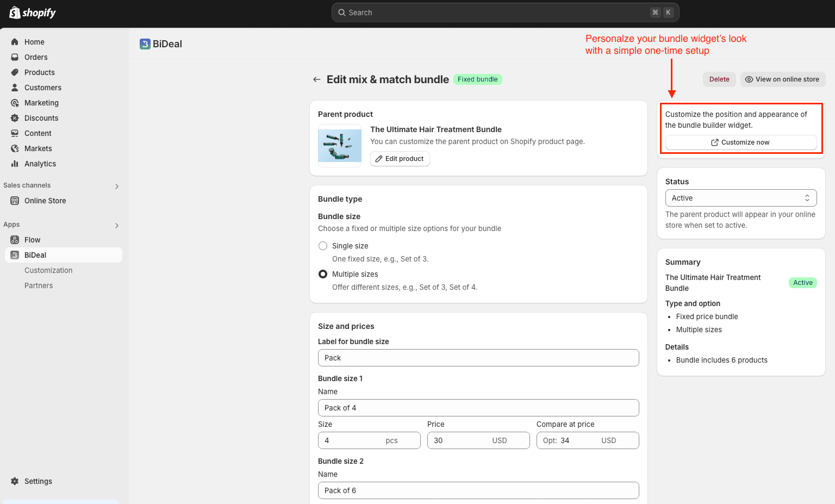
Task: Click the Customers person icon
Action: (15, 88)
